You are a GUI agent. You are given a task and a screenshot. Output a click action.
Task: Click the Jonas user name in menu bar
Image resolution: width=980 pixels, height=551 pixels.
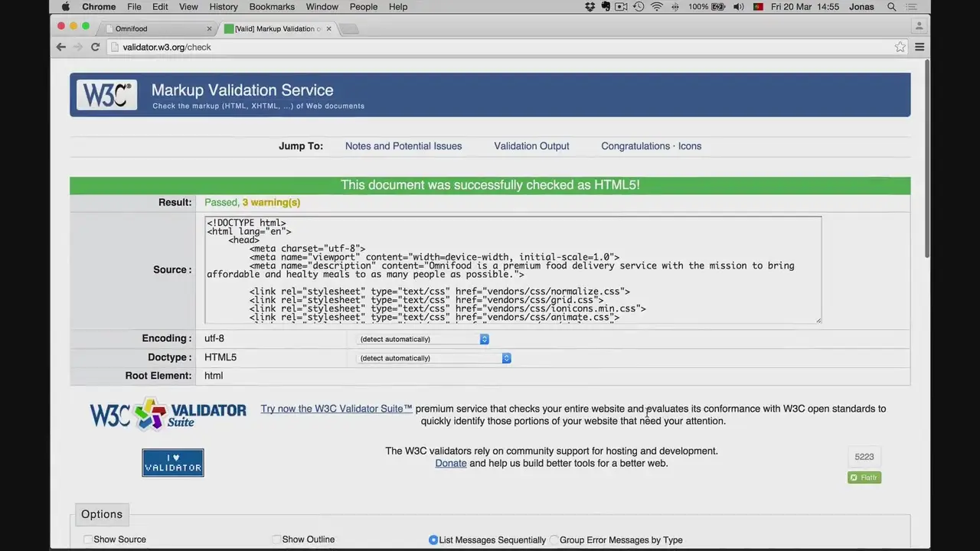coord(861,7)
